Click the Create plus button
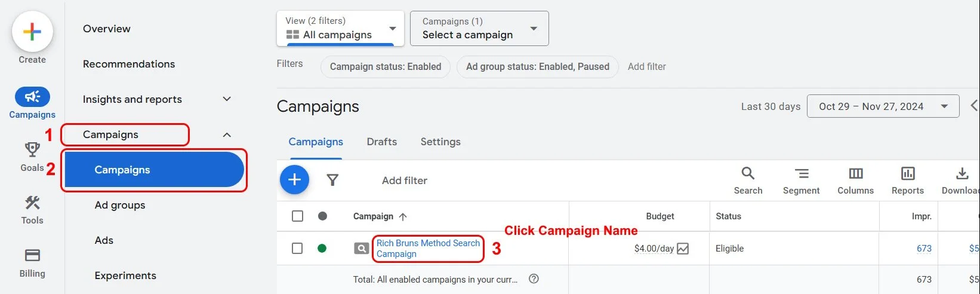This screenshot has height=294, width=980. 32,32
